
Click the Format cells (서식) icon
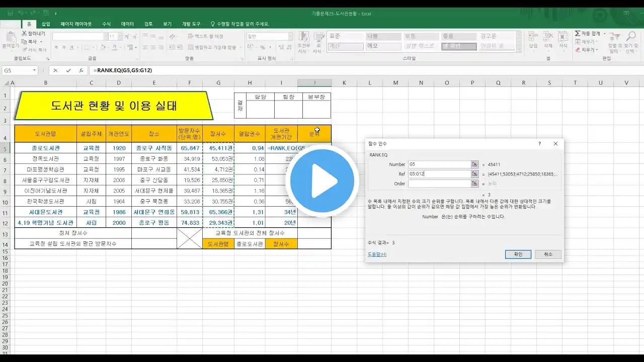(563, 37)
